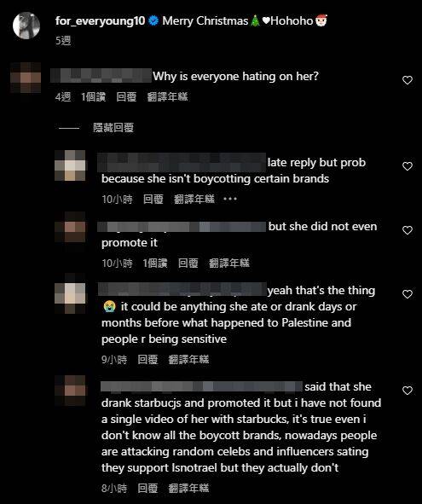422x504 pixels.
Task: Open the three-dot options on boycotting comment
Action: [x=230, y=199]
